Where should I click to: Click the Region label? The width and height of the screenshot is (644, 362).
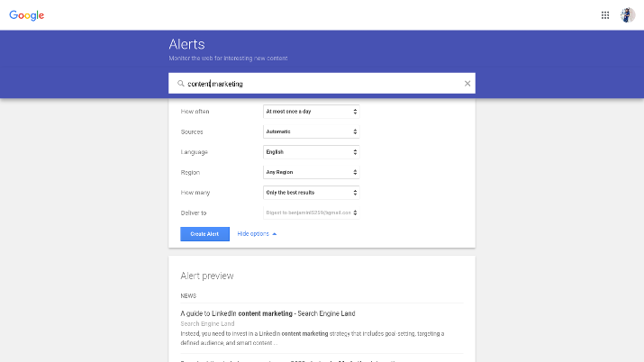(190, 172)
